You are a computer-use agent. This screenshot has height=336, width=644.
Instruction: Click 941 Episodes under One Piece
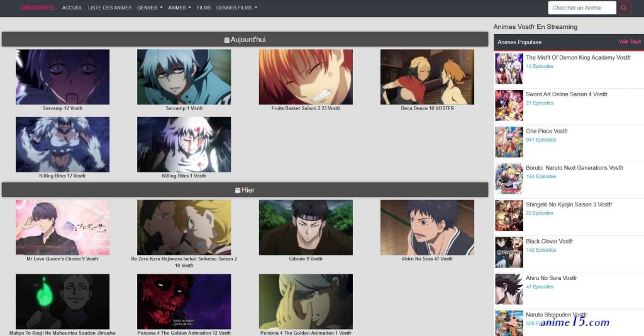click(541, 140)
